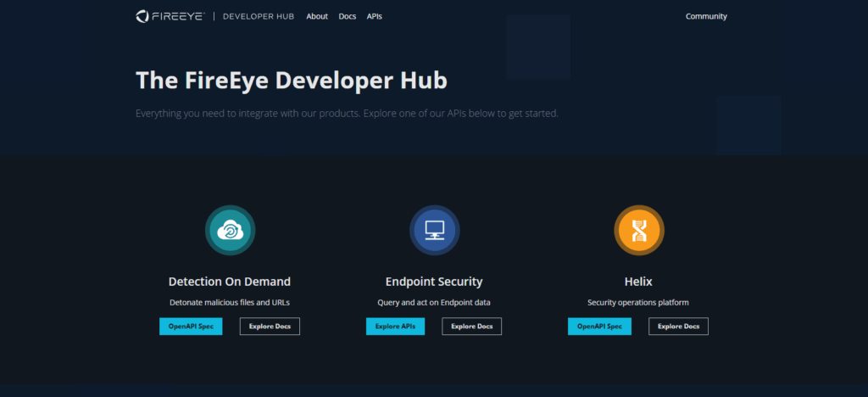This screenshot has height=397, width=868.
Task: Open OpenAPI Spec for Detection On Demand
Action: [191, 327]
